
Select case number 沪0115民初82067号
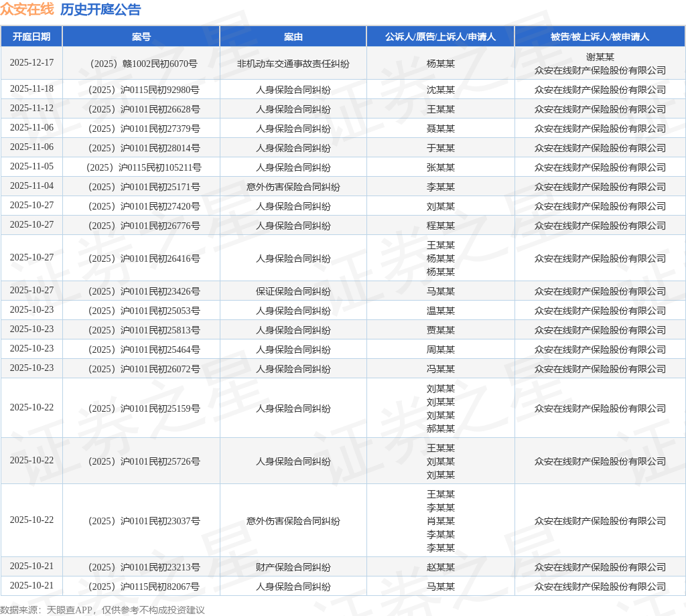coord(144,587)
